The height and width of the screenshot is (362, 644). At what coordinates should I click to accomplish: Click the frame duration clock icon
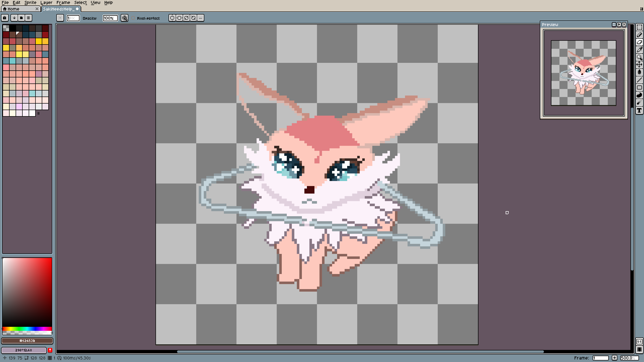click(59, 358)
